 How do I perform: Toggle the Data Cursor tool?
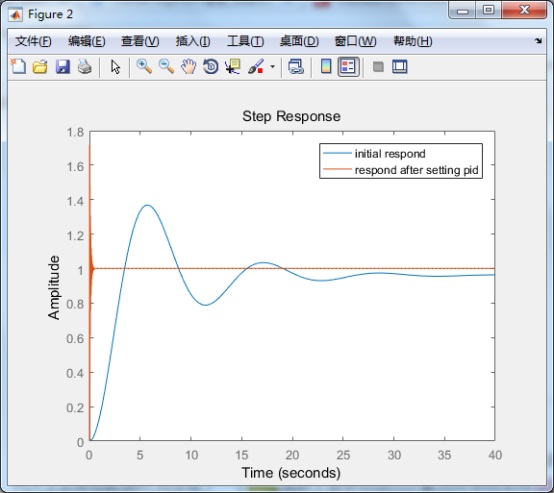coord(233,66)
